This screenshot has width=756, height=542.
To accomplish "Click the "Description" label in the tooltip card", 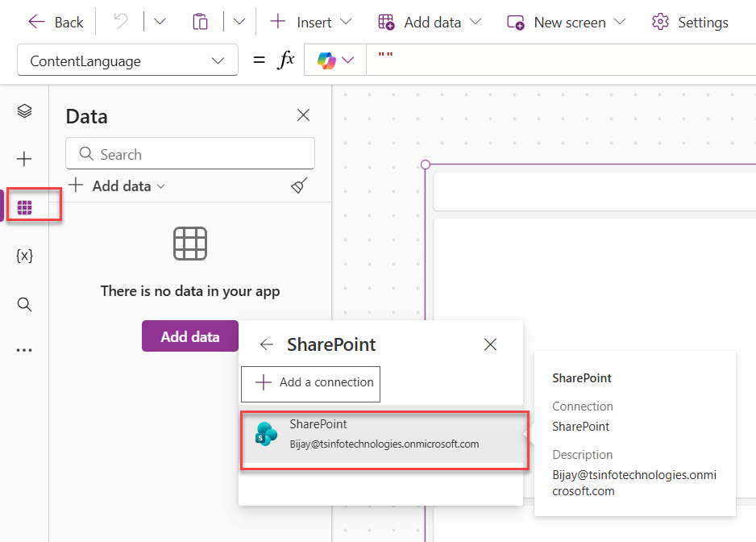I will [x=583, y=455].
